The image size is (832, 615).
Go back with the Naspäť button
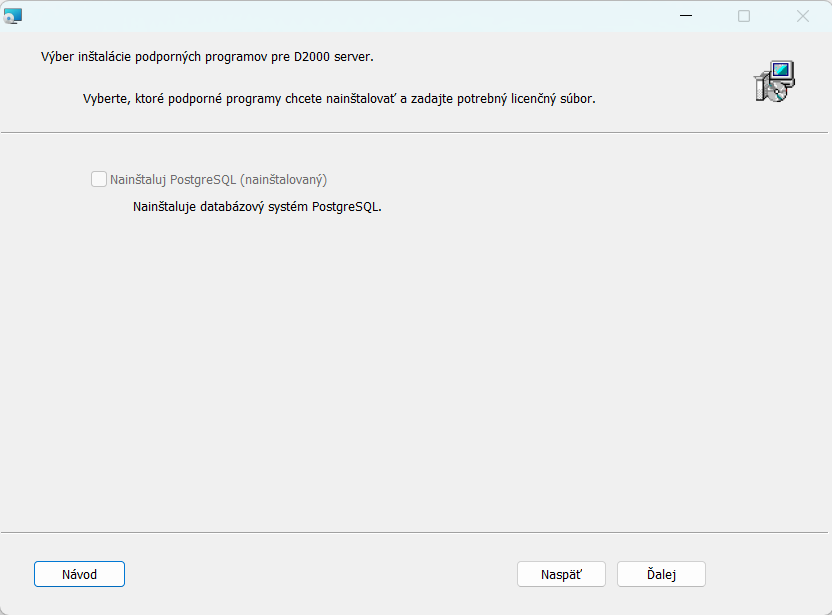pos(561,574)
